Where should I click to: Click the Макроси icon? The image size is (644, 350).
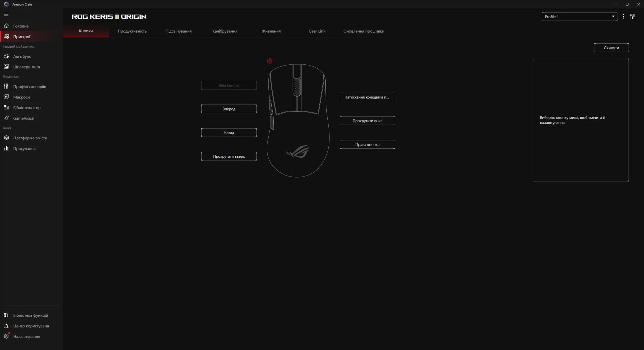[x=6, y=97]
